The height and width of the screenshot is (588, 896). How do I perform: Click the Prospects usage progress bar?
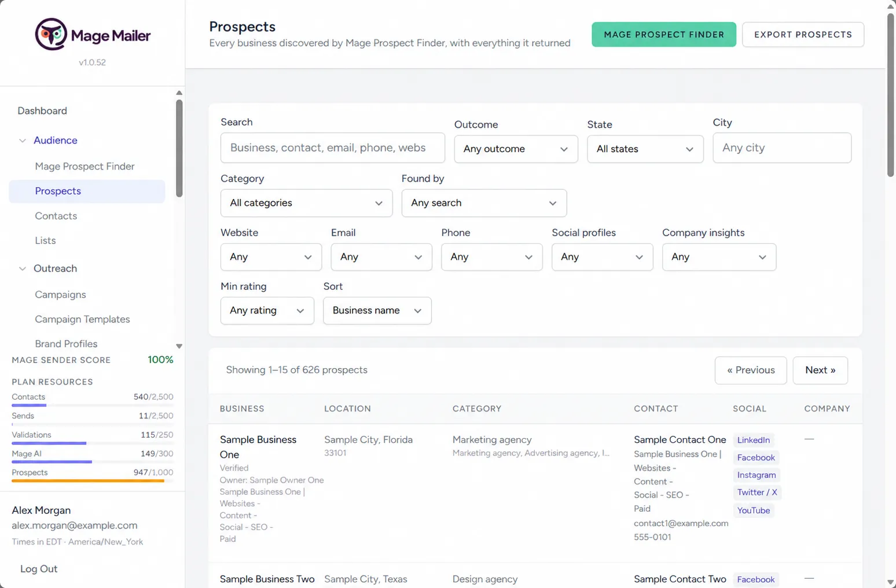[x=92, y=481]
